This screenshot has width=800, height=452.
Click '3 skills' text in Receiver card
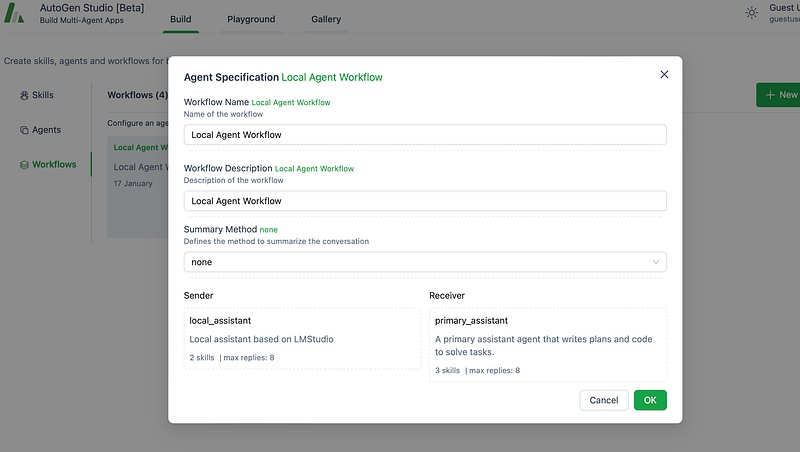tap(447, 370)
